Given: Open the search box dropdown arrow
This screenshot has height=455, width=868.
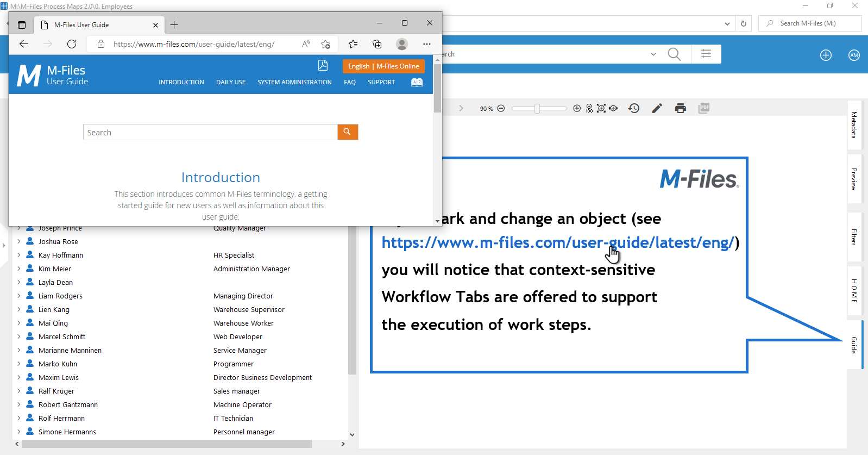Looking at the screenshot, I should point(653,54).
